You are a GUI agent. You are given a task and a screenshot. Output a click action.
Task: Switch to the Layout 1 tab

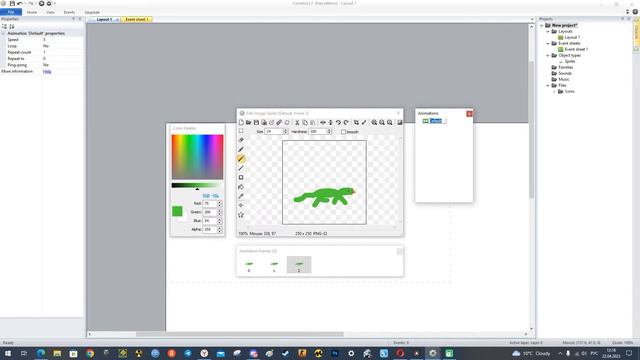pyautogui.click(x=104, y=19)
